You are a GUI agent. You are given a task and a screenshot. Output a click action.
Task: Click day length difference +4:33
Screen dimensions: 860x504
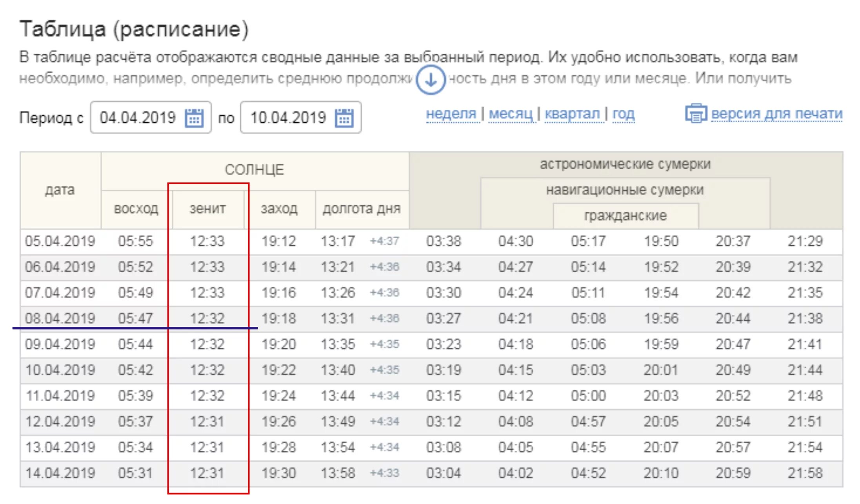384,473
